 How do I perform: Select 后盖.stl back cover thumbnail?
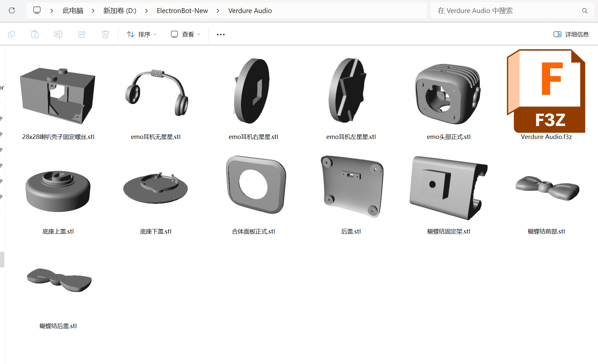point(352,186)
